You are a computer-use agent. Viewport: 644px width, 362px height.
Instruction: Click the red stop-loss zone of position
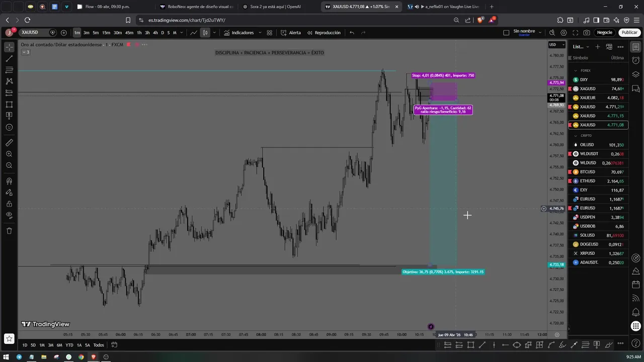444,91
